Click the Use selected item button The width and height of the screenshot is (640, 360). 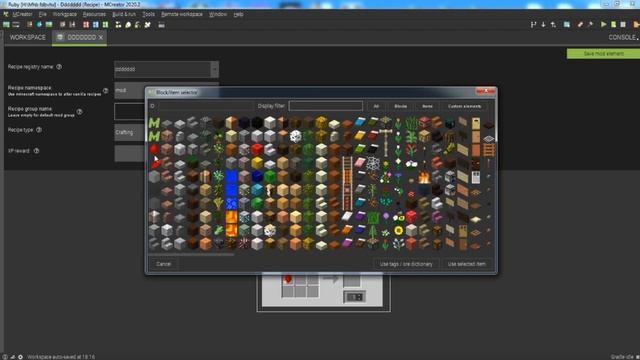467,264
